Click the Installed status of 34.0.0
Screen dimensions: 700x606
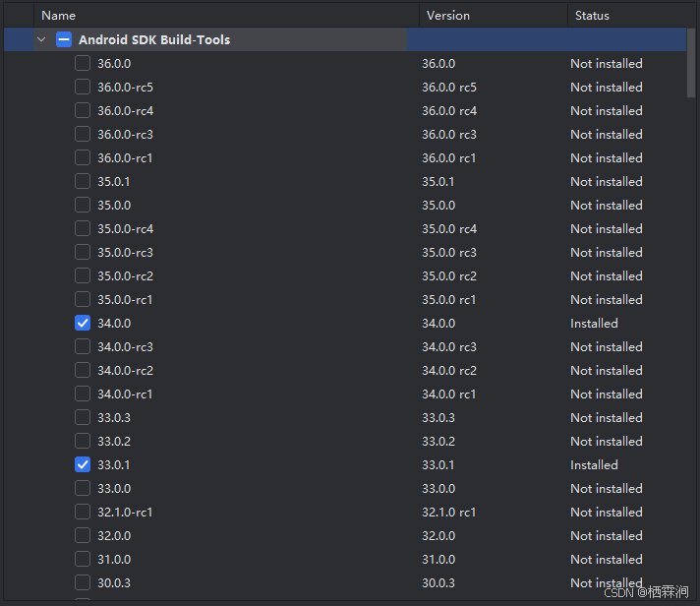594,324
